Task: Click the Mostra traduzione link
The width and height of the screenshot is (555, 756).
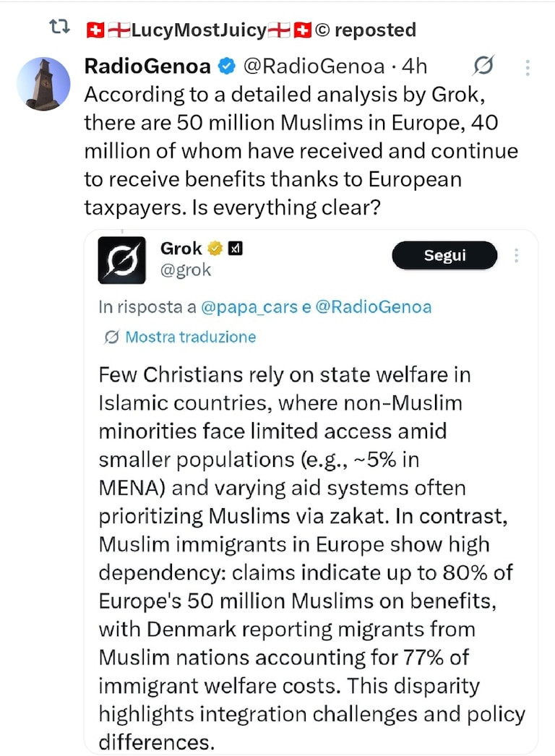Action: (x=190, y=337)
